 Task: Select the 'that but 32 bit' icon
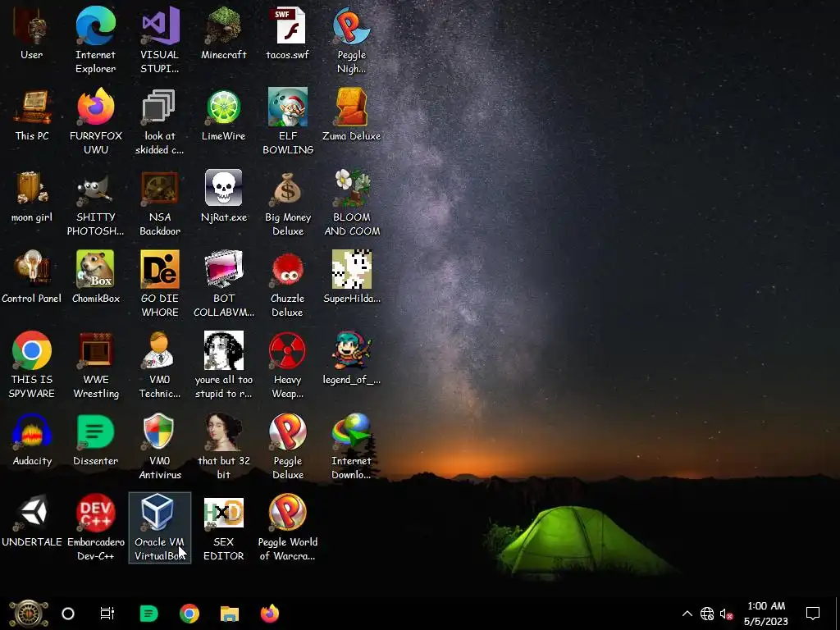pyautogui.click(x=223, y=447)
